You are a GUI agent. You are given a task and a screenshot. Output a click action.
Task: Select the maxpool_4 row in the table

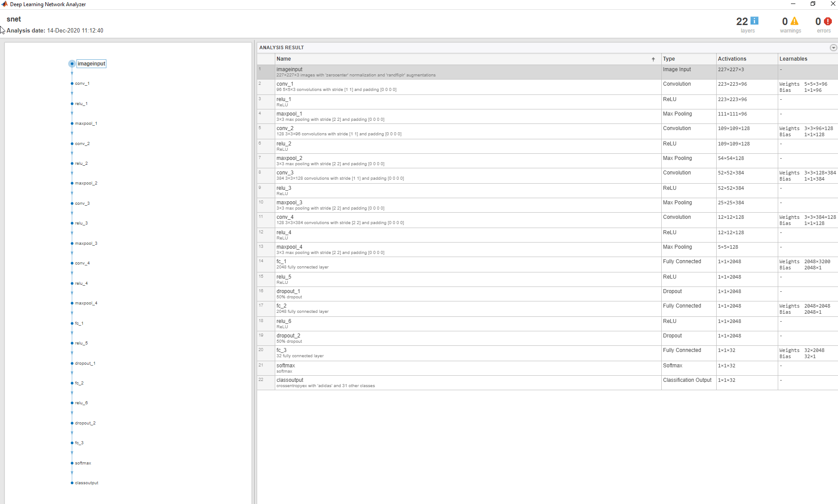pyautogui.click(x=547, y=250)
